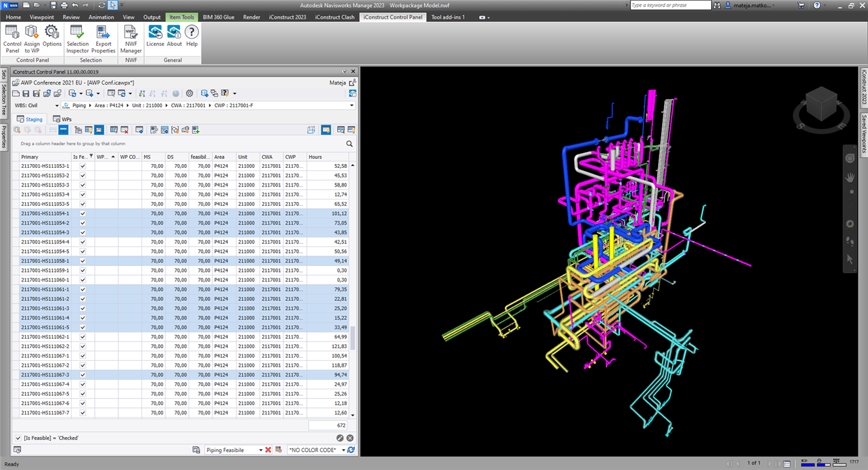868x470 pixels.
Task: Click the Assign to WP ribbon icon
Action: point(32,39)
